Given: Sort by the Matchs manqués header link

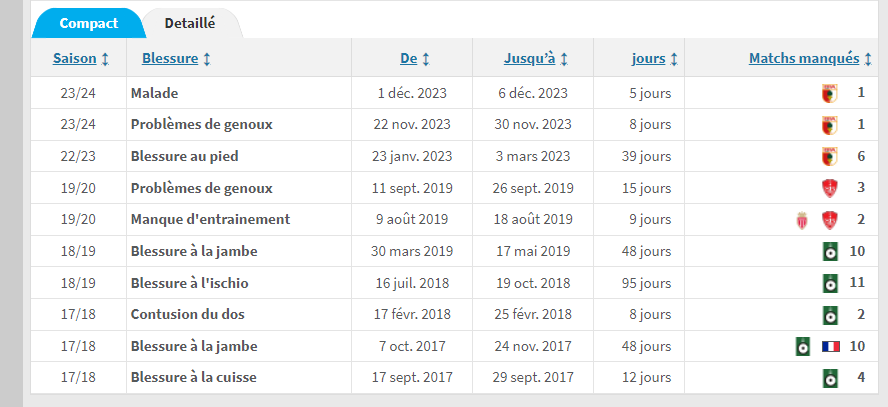Looking at the screenshot, I should point(803,59).
